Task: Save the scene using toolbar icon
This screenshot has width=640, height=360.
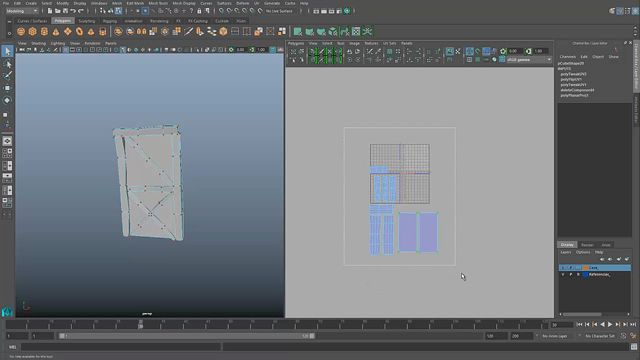Action: [x=65, y=11]
